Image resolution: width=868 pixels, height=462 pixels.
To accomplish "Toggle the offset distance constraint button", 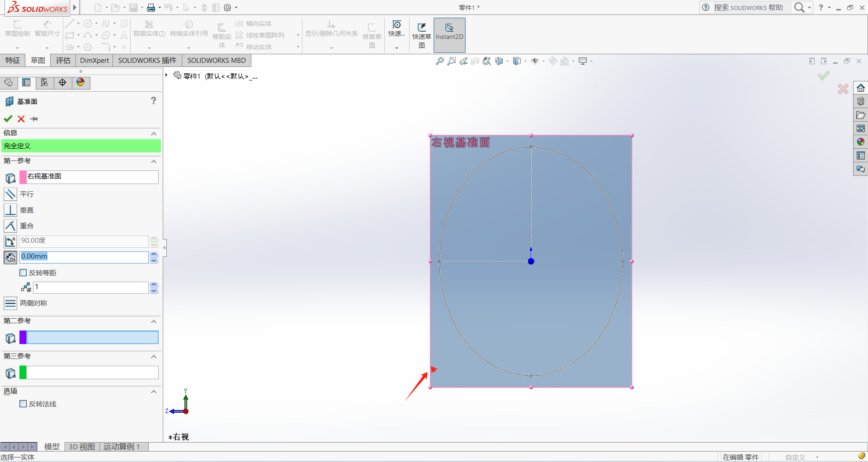I will [x=10, y=257].
